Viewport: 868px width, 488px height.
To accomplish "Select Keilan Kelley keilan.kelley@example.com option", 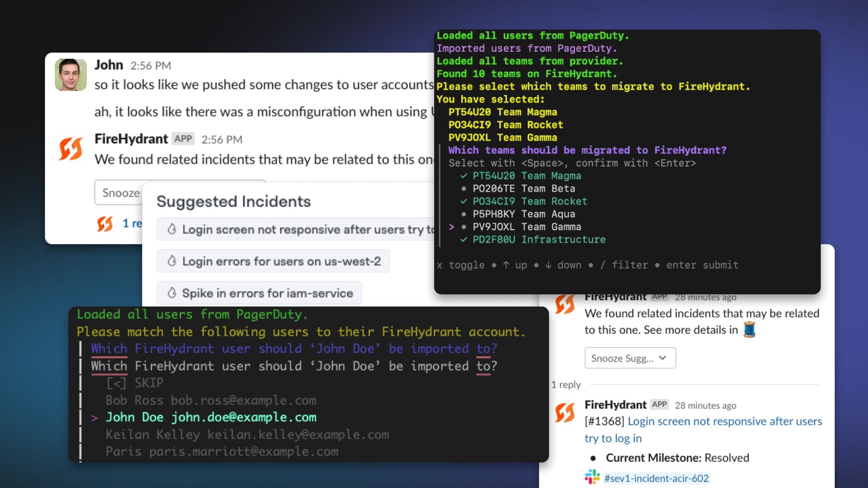I will click(x=247, y=435).
